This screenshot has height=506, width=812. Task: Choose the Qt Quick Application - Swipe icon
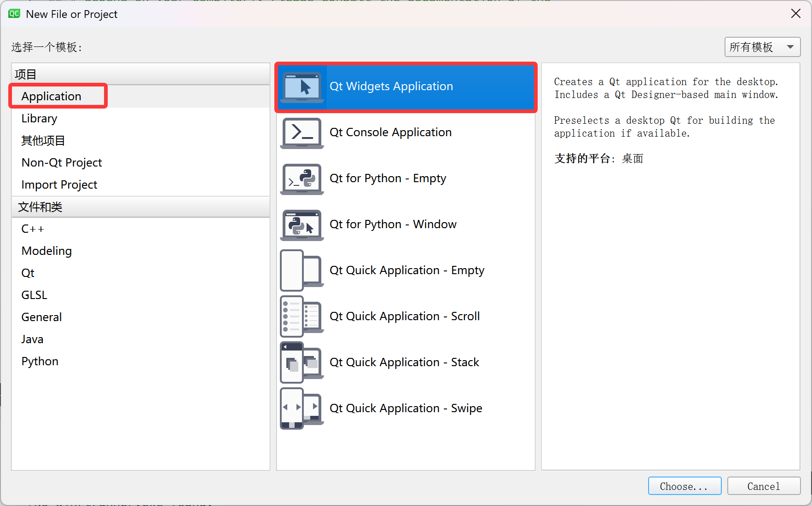(x=302, y=408)
